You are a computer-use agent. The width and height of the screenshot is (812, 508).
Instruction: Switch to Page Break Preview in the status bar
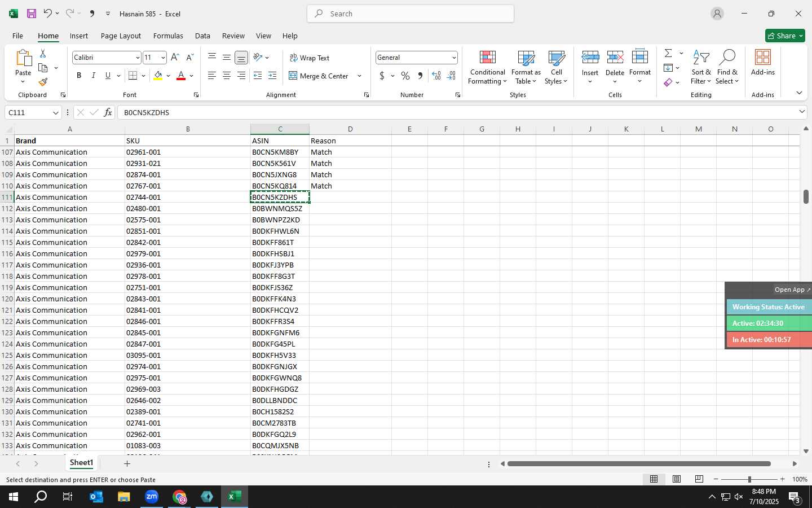(x=699, y=479)
